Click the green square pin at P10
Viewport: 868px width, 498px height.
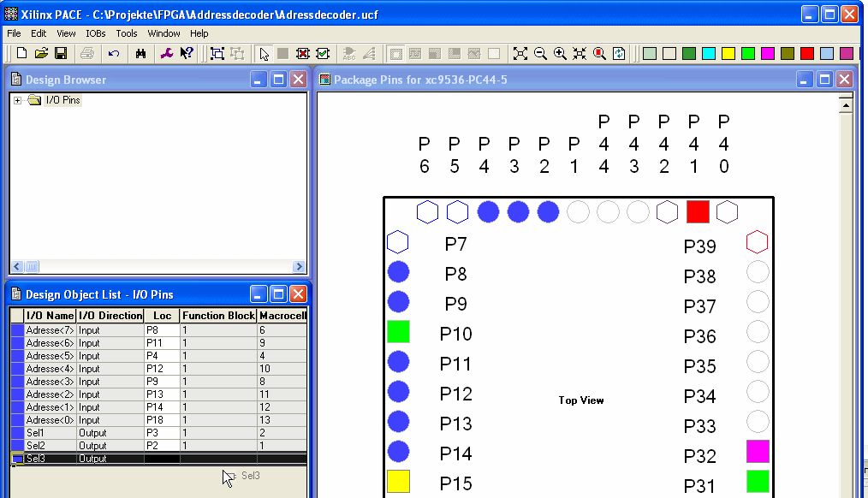click(399, 332)
